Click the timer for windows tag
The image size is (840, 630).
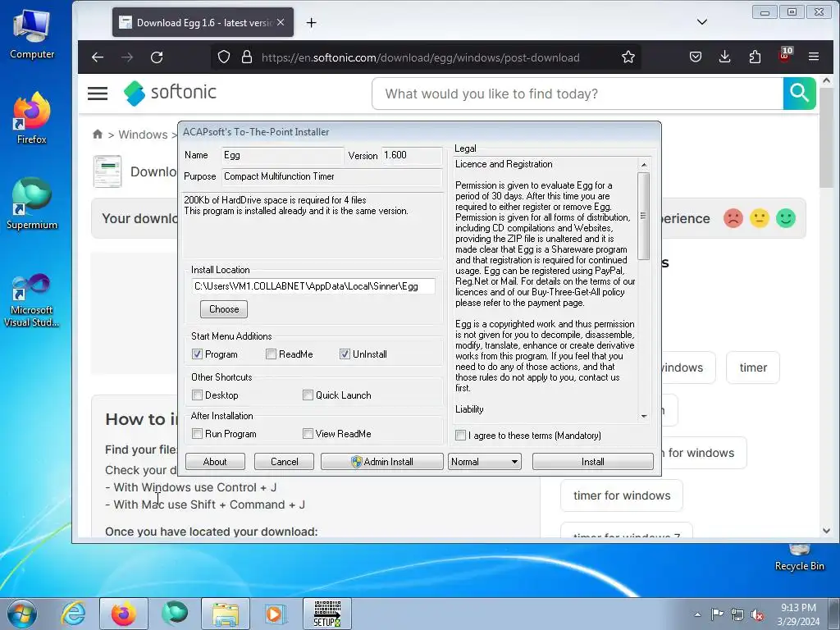(622, 495)
